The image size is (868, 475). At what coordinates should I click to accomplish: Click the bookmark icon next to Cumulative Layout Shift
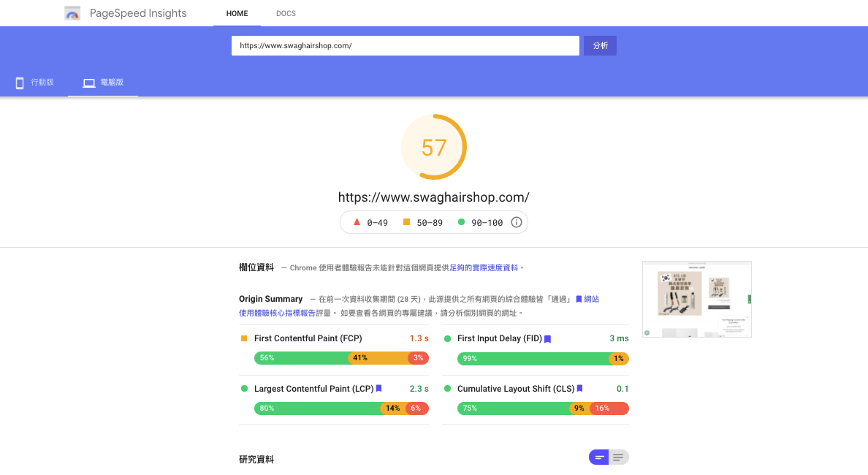pos(579,389)
